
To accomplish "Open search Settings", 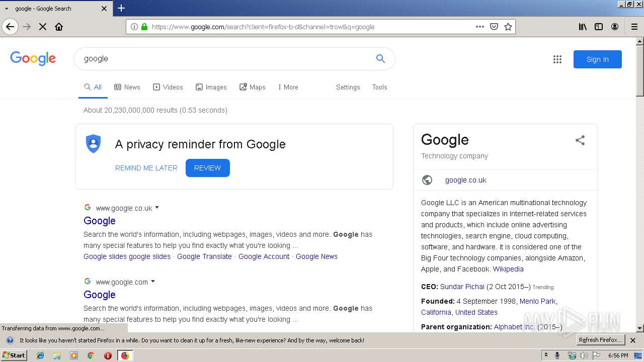I will tap(348, 87).
